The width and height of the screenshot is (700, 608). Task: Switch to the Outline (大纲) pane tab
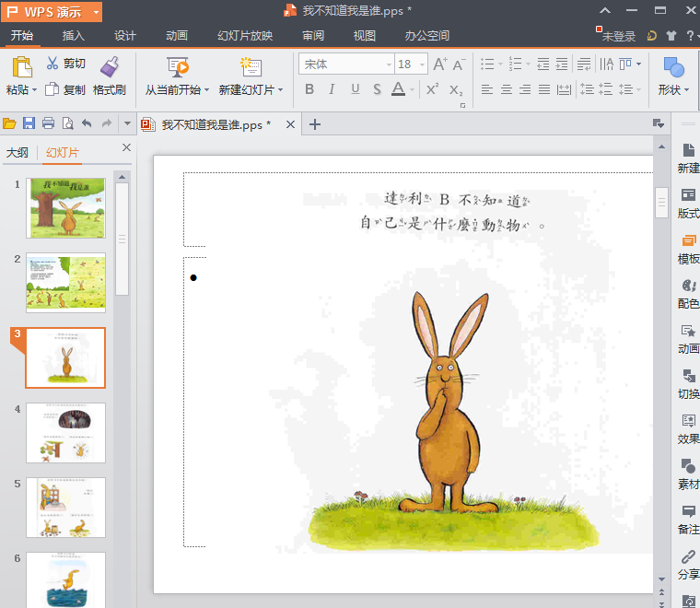17,153
